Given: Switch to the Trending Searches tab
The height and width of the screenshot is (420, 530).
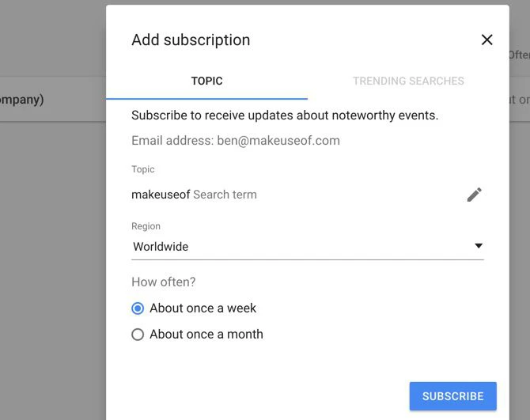Looking at the screenshot, I should (408, 81).
